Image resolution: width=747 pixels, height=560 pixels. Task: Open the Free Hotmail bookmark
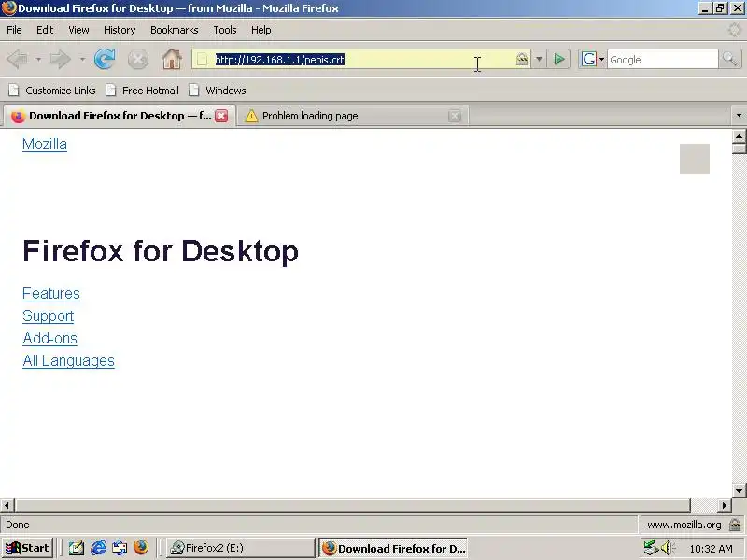click(143, 91)
